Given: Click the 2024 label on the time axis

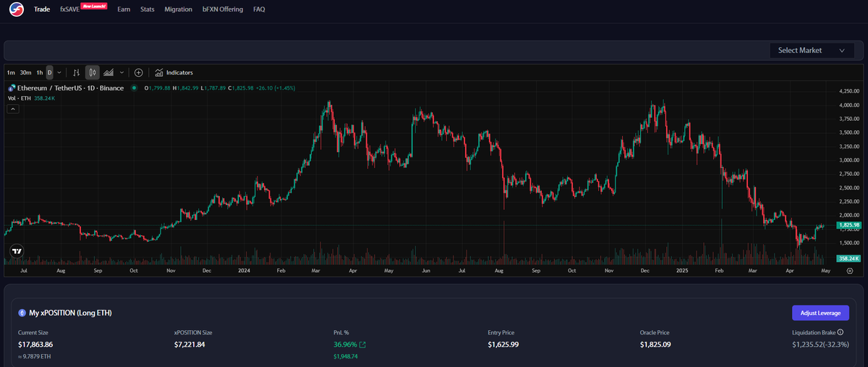Looking at the screenshot, I should pyautogui.click(x=244, y=271).
